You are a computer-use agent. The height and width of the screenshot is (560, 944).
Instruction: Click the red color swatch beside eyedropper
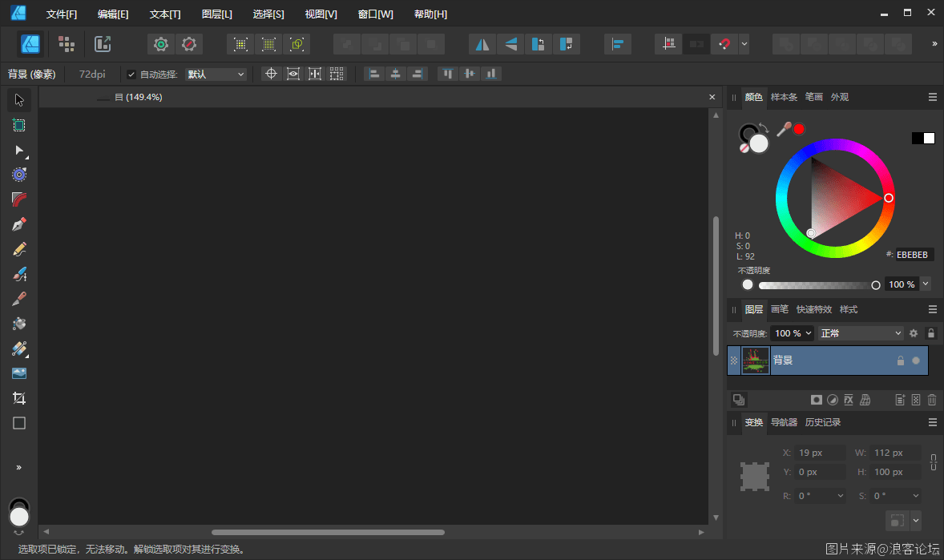799,129
